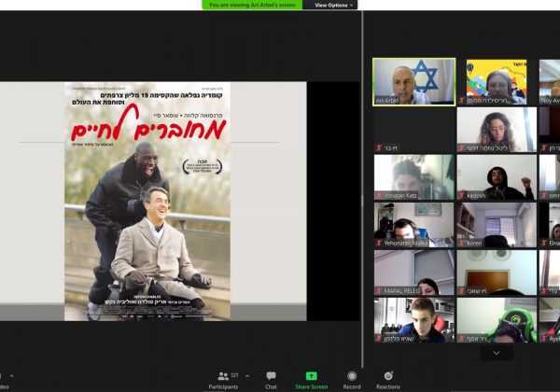This screenshot has height=392, width=560.
Task: Click the muted mic icon on זיו שאבי's tile
Action: pyautogui.click(x=461, y=291)
